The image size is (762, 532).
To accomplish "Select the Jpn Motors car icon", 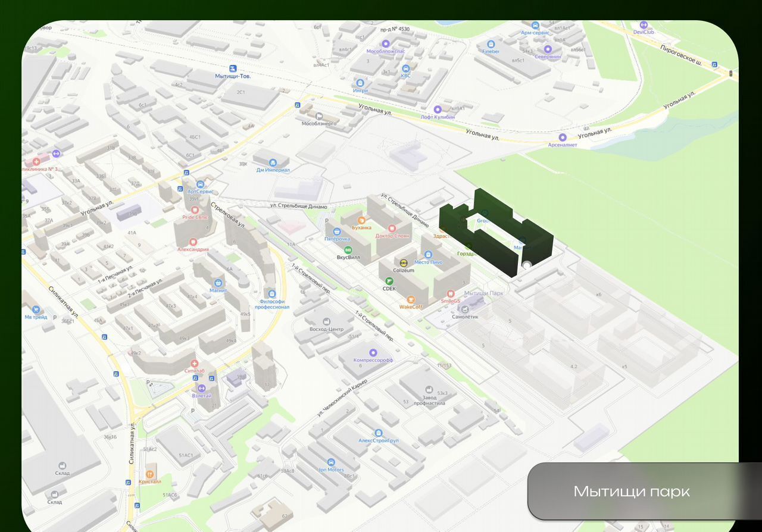I will tap(331, 462).
